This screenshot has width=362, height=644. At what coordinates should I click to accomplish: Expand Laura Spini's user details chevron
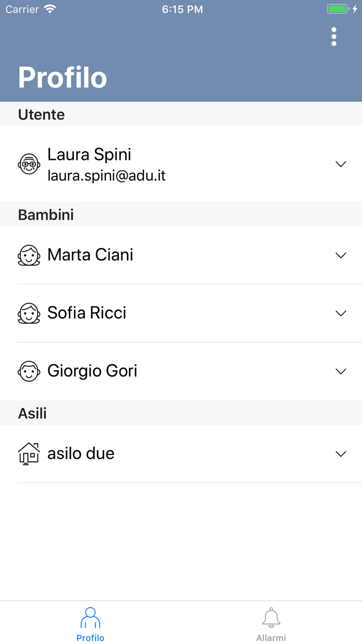click(x=341, y=164)
